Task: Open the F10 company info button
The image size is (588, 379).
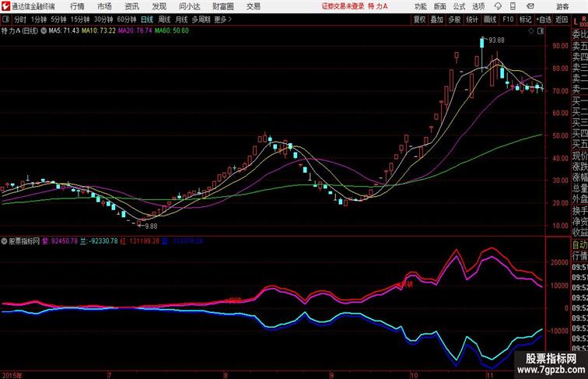Action: pyautogui.click(x=508, y=19)
